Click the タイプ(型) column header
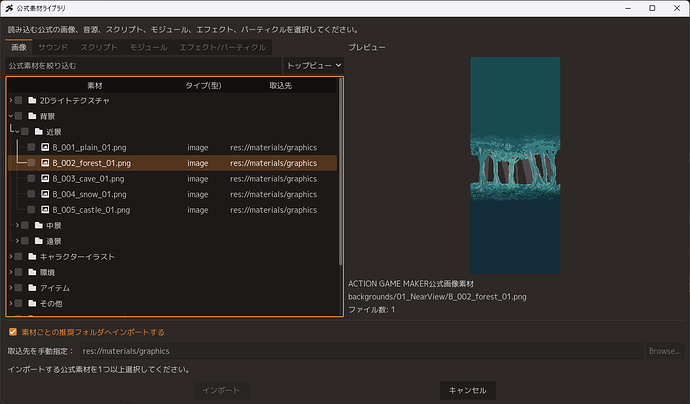690x404 pixels. (x=203, y=85)
